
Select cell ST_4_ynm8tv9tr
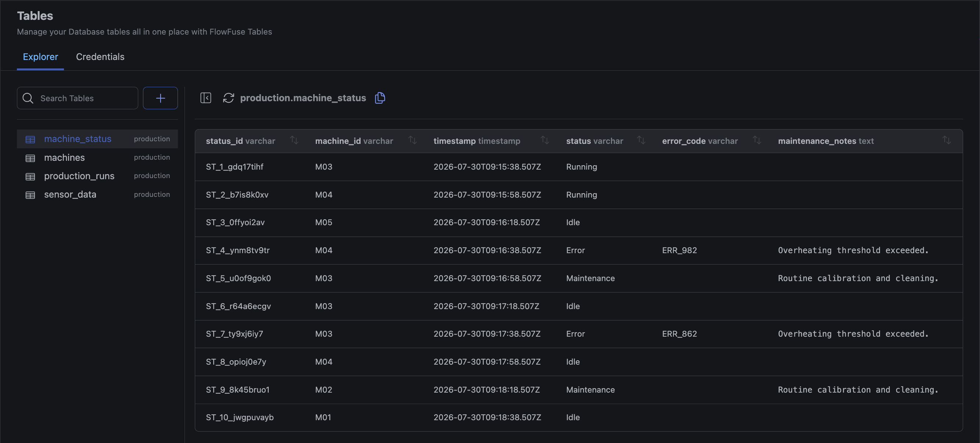coord(237,250)
